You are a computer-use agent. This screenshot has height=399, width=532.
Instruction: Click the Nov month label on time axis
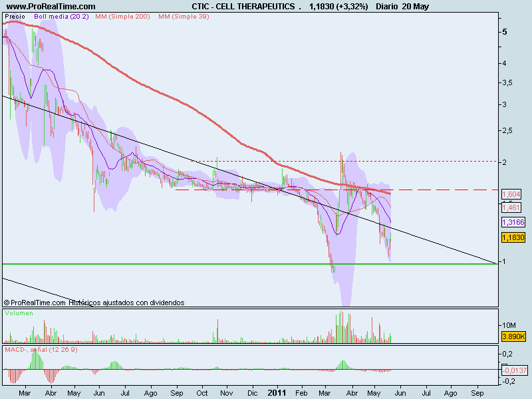(x=226, y=393)
